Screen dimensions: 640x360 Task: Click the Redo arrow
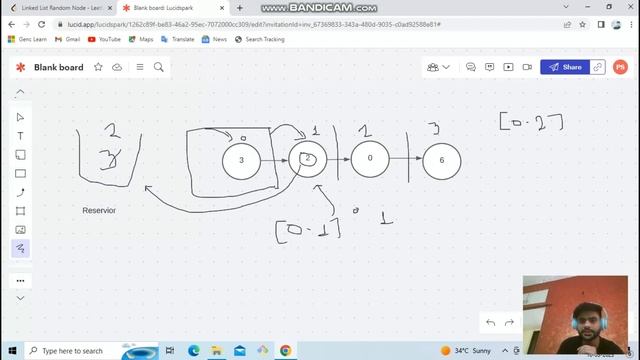tap(509, 323)
